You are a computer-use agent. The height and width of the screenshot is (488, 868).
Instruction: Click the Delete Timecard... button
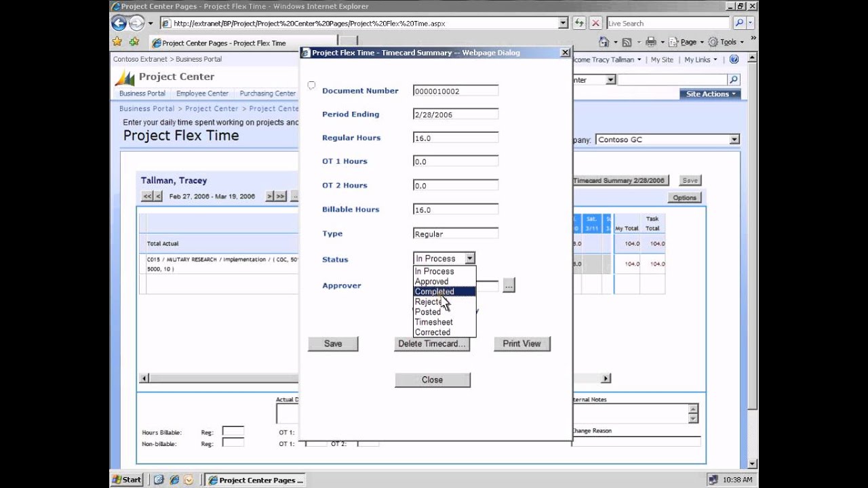(x=432, y=344)
